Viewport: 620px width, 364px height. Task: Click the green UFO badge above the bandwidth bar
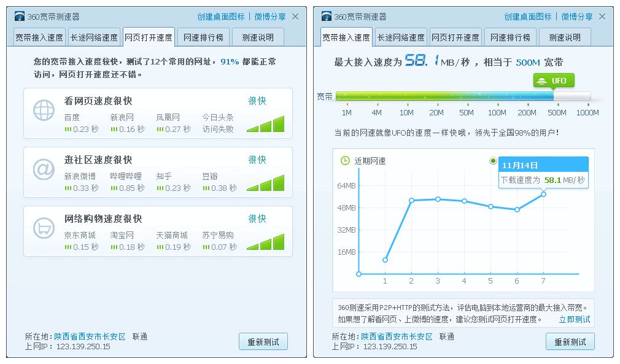[x=553, y=80]
